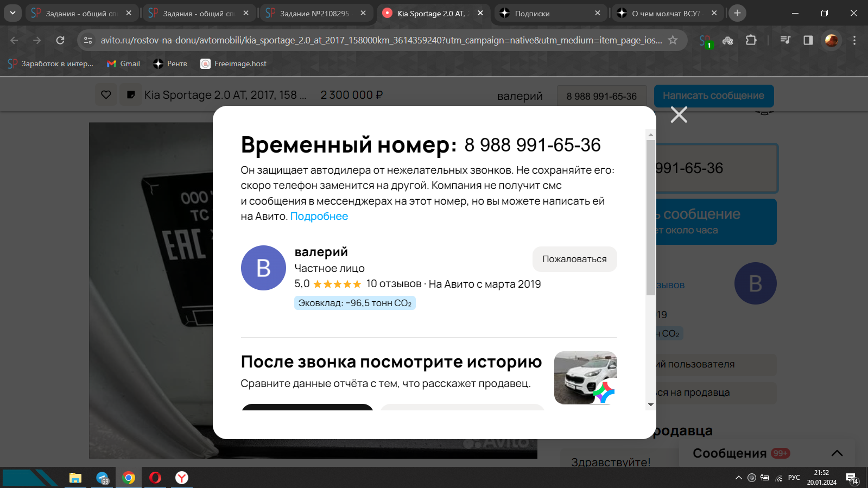
Task: Click the 10 отзывов rating text
Action: 394,284
